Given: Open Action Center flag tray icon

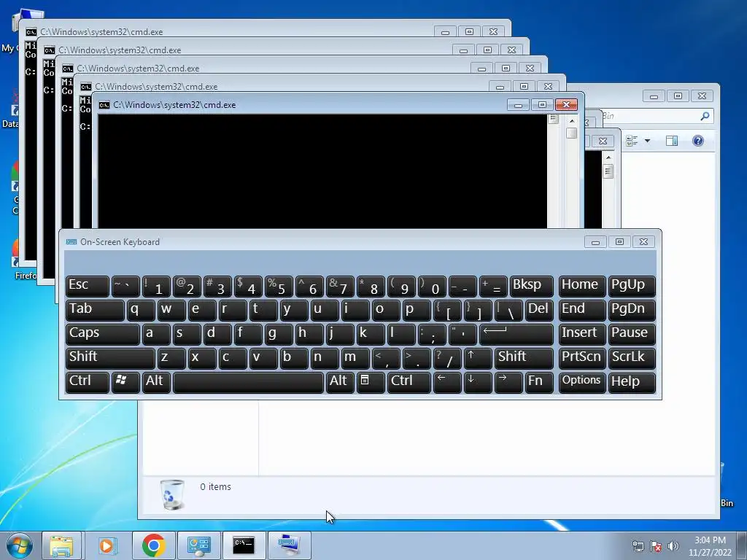Looking at the screenshot, I should point(656,546).
